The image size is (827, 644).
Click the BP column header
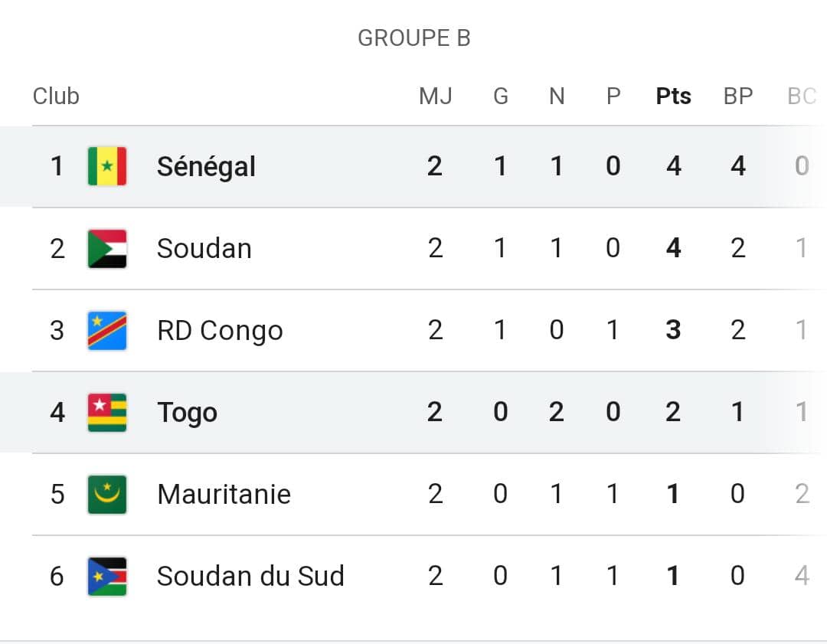738,96
